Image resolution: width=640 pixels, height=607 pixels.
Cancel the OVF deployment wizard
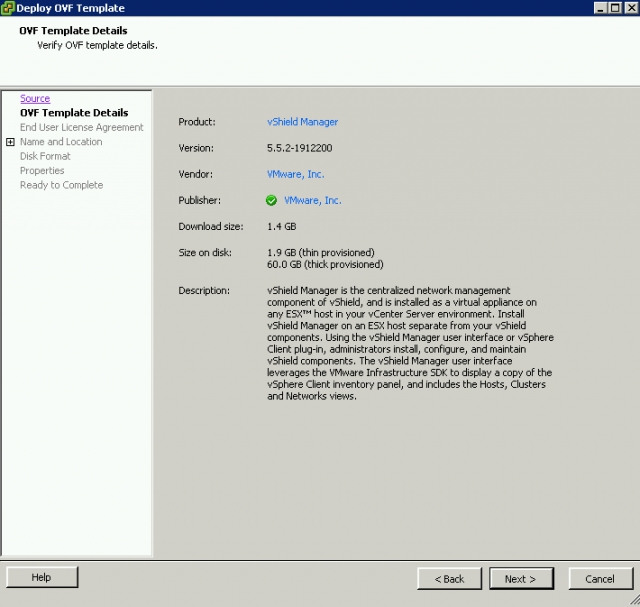pyautogui.click(x=600, y=578)
